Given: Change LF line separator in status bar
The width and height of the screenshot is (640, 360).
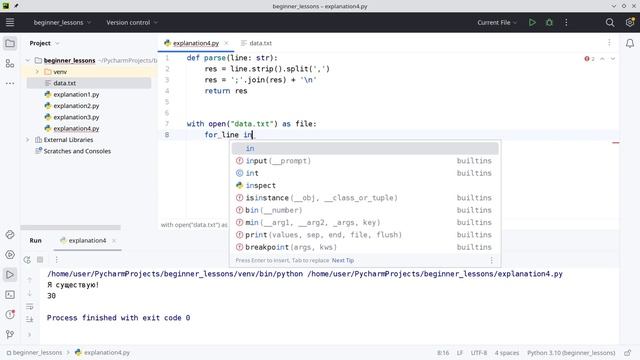Looking at the screenshot, I should [460, 353].
